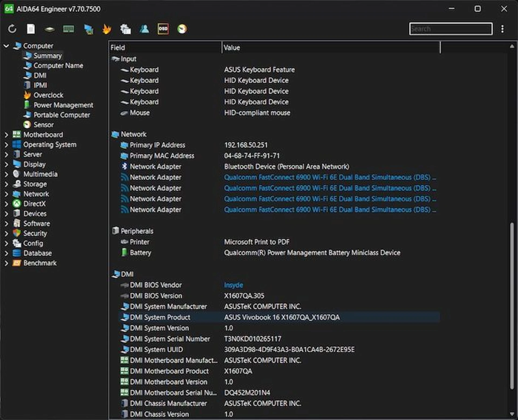The width and height of the screenshot is (518, 420).
Task: Click the green memory module toolbar icon
Action: pyautogui.click(x=69, y=29)
